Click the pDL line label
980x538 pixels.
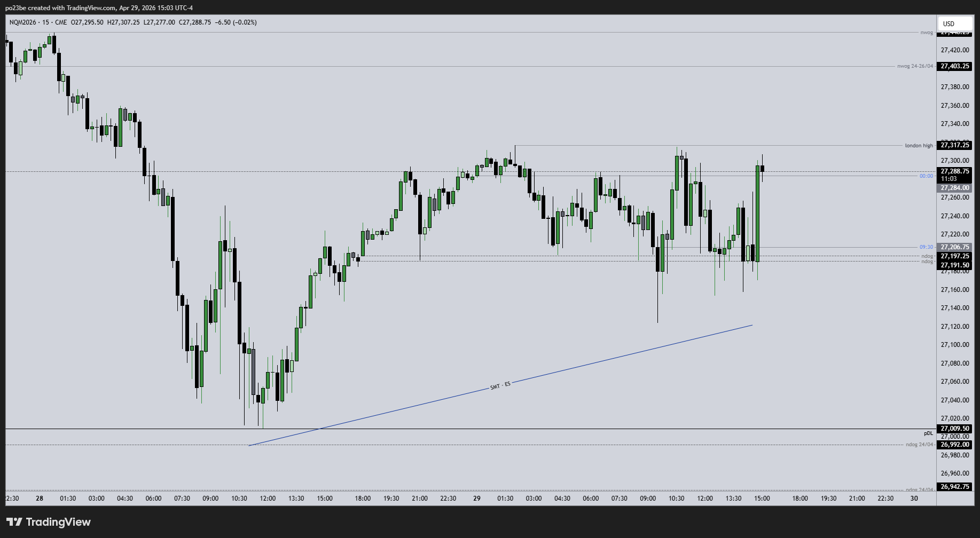click(929, 433)
